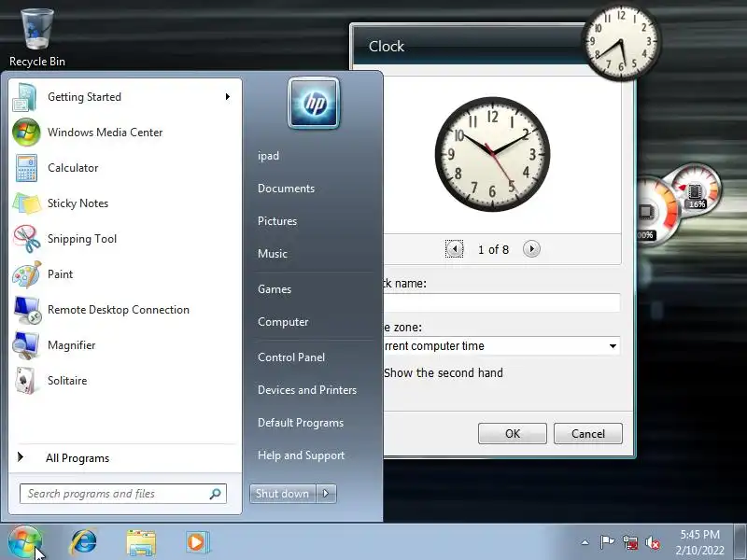Open Action Center flag icon

coord(607,542)
